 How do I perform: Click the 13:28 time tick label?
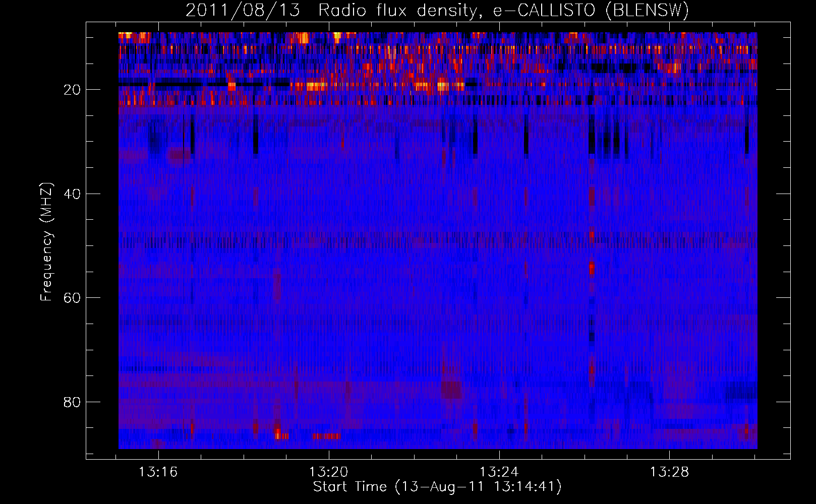669,472
